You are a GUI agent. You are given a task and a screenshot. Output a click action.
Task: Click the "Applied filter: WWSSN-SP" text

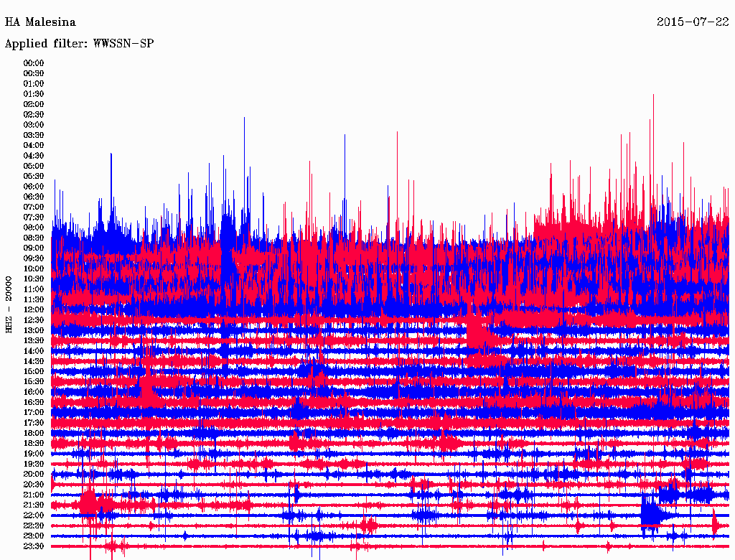point(79,44)
